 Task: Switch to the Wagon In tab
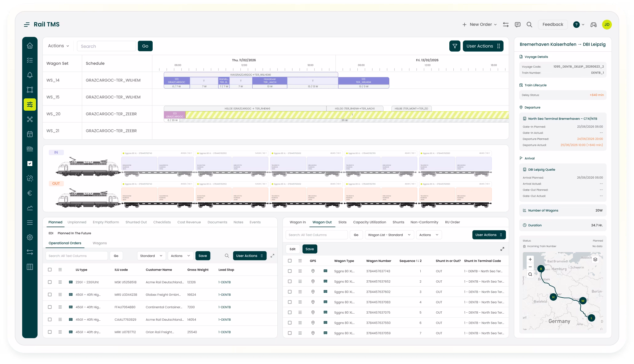coord(298,222)
